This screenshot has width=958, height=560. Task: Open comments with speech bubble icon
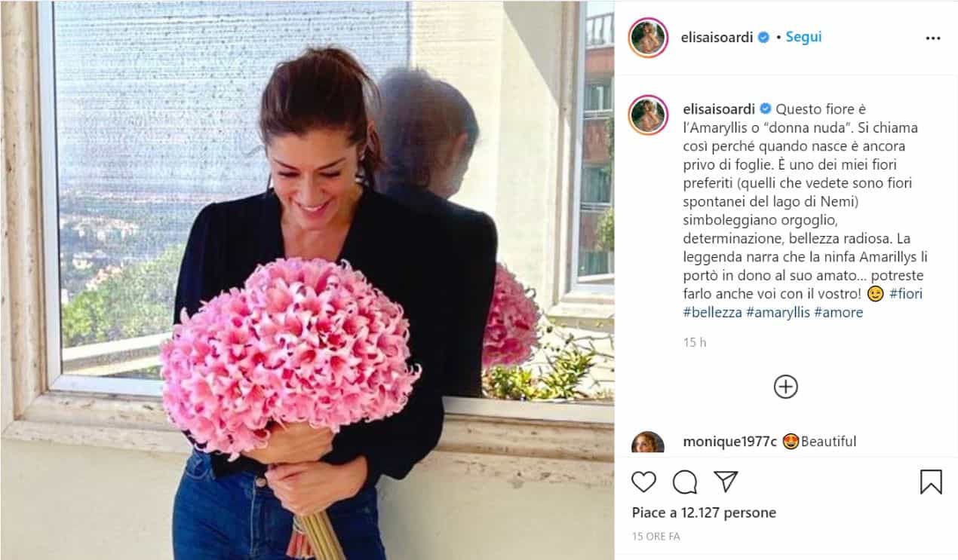coord(685,482)
